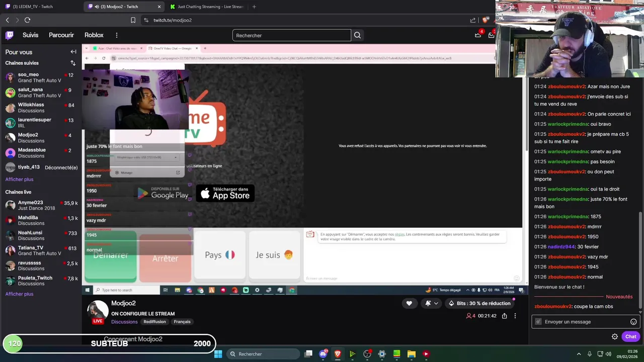644x362 pixels.
Task: Bookmark this page
Action: (x=133, y=20)
